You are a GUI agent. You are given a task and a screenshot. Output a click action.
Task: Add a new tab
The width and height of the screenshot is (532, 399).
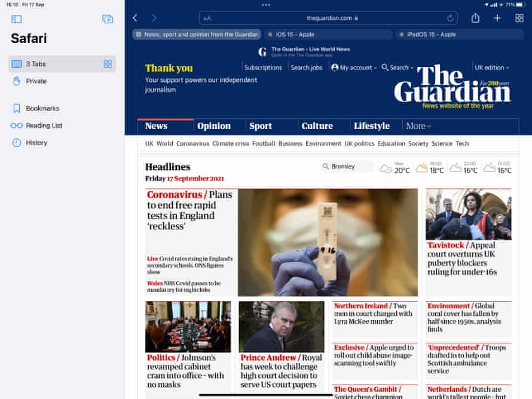[497, 19]
